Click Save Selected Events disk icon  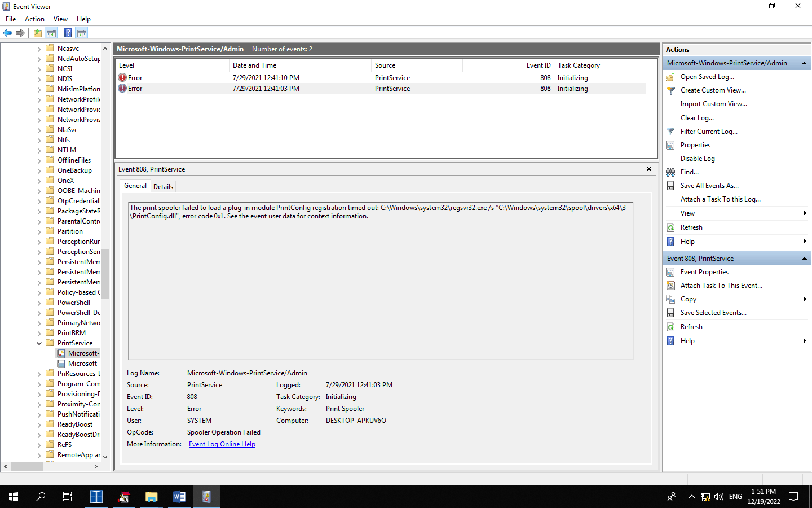tap(670, 313)
